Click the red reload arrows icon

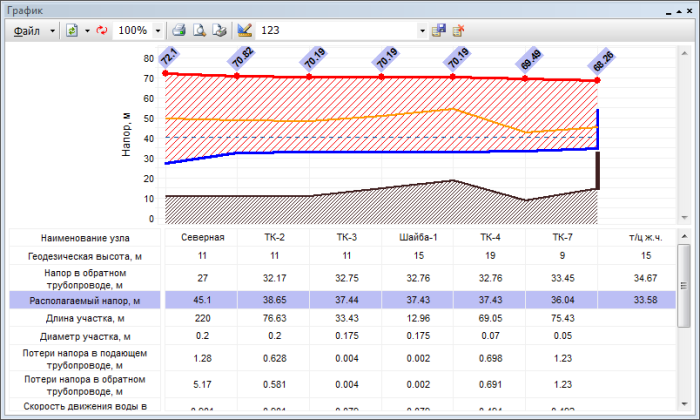[101, 31]
